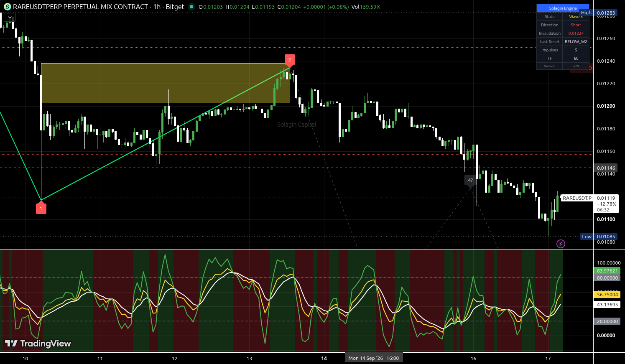Image resolution: width=625 pixels, height=364 pixels.
Task: Click the date 14 on time axis
Action: point(324,358)
